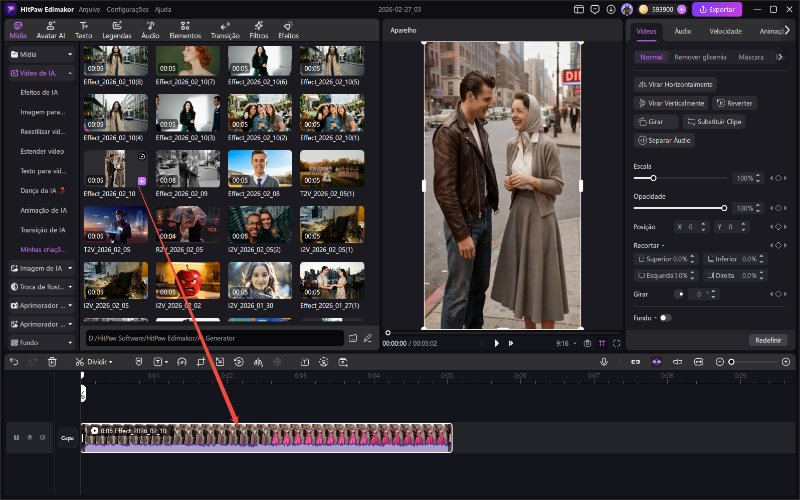Screen dimensions: 800x500
Task: Toggle the purple grid overlay icon under preview
Action: (602, 343)
